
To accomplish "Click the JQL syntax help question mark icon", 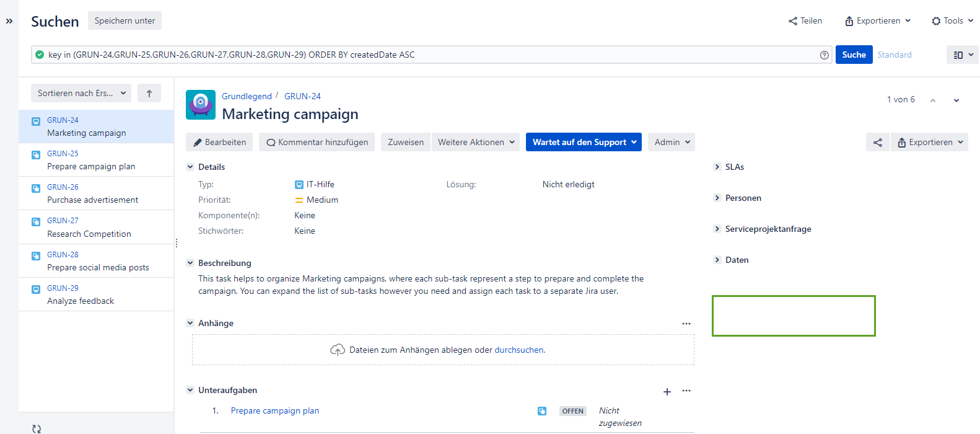I will pos(824,55).
